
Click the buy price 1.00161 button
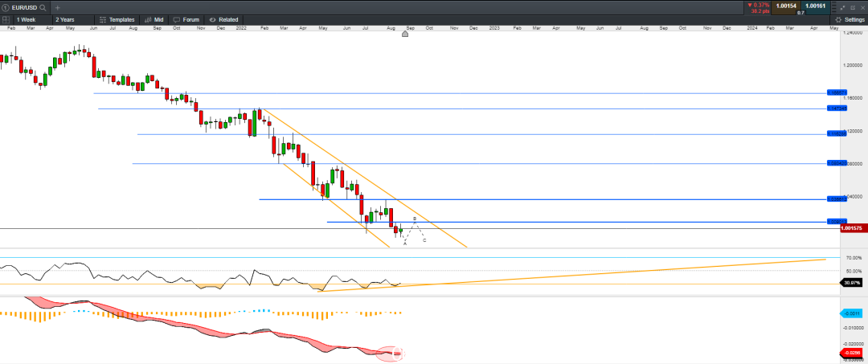point(816,6)
